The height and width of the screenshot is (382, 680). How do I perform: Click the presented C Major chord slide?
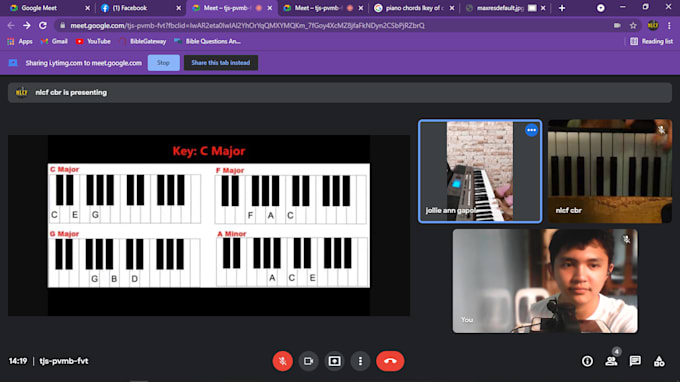209,225
